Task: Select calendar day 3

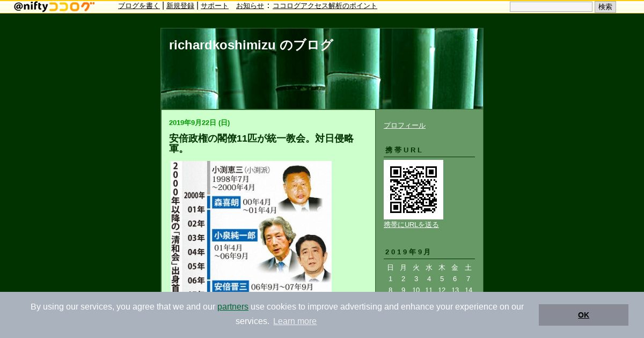Action: coord(416,279)
